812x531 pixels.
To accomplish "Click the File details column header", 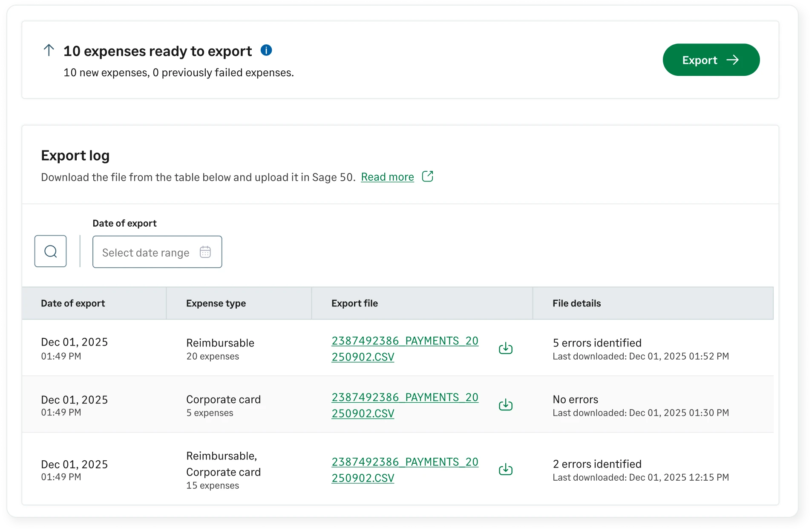I will pos(576,303).
